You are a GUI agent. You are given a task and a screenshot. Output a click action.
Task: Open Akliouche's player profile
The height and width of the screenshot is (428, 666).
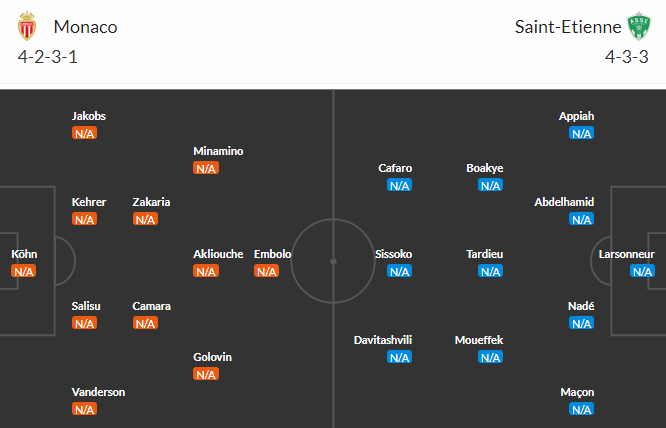pyautogui.click(x=218, y=254)
